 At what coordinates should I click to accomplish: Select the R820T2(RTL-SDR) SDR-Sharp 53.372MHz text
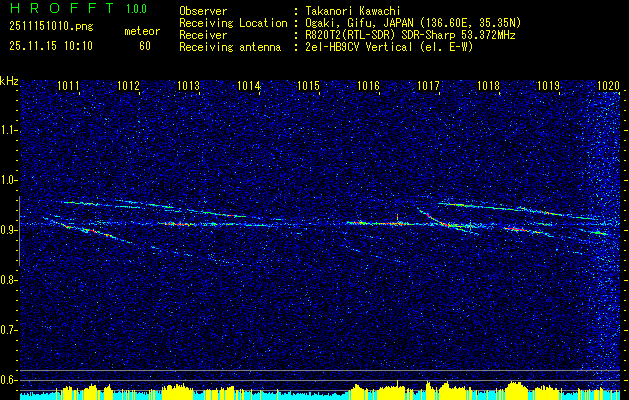(x=410, y=35)
